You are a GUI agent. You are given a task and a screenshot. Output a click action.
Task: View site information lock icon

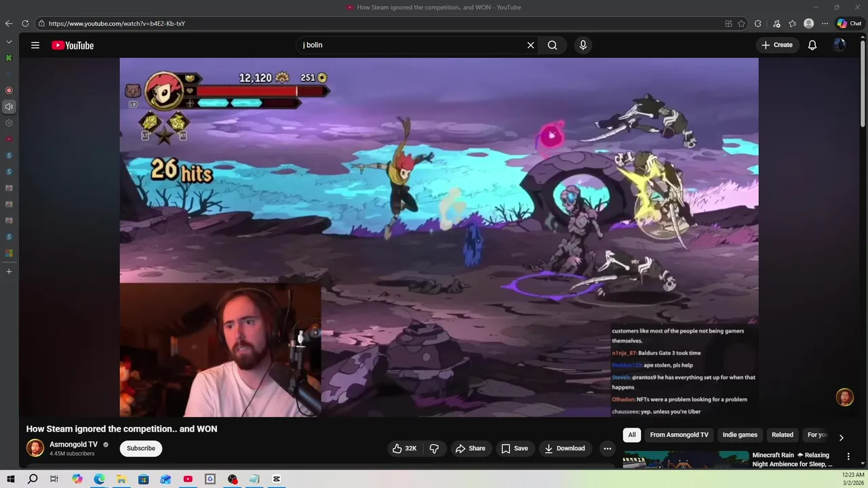pos(41,24)
